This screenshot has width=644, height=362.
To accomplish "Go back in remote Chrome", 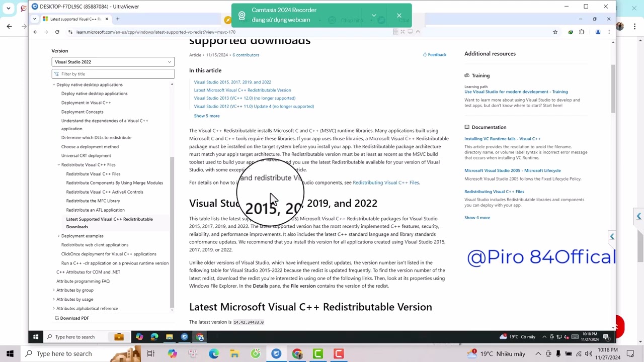I will (x=35, y=32).
